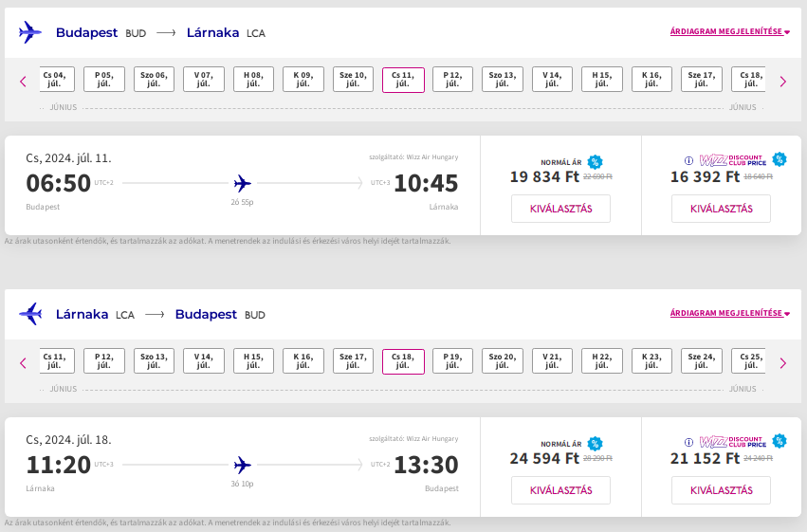The width and height of the screenshot is (807, 532).
Task: Click the percent badge next to return Normál ár
Action: [x=595, y=444]
